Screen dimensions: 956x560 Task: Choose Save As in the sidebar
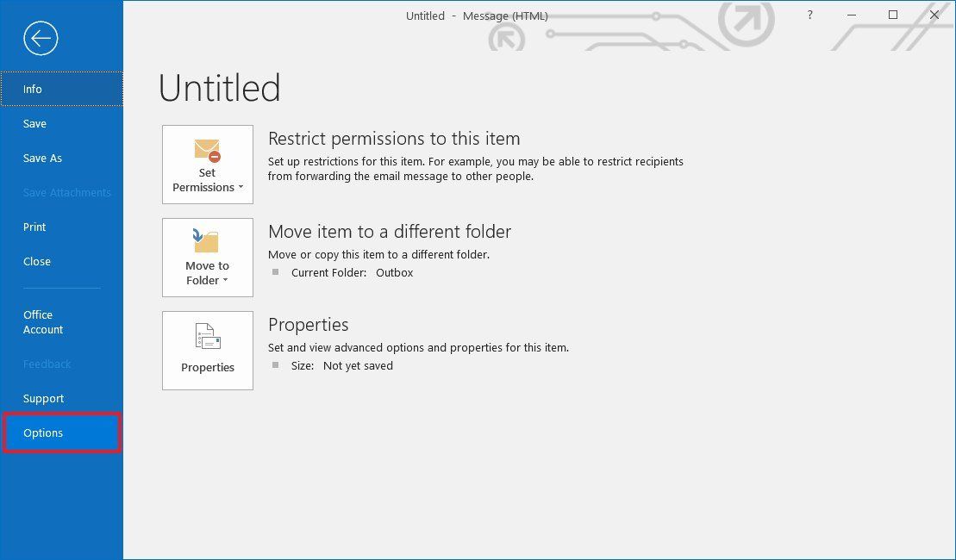(61, 159)
